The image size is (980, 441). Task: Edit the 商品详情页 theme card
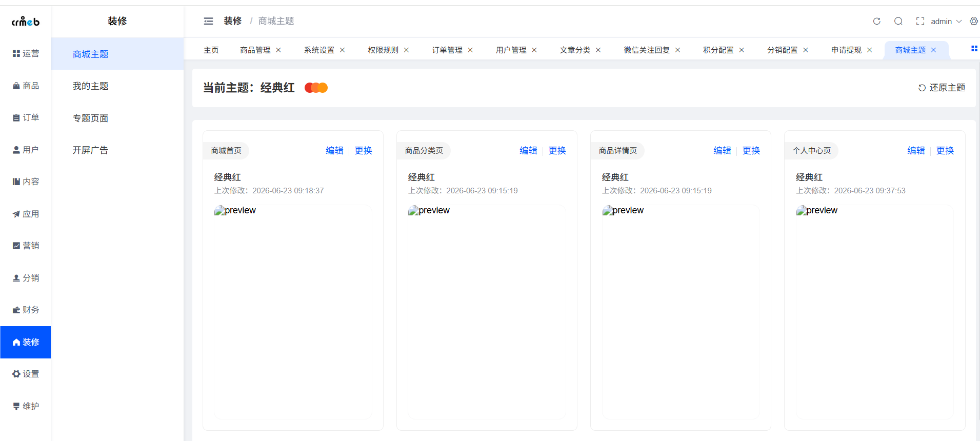click(x=722, y=150)
